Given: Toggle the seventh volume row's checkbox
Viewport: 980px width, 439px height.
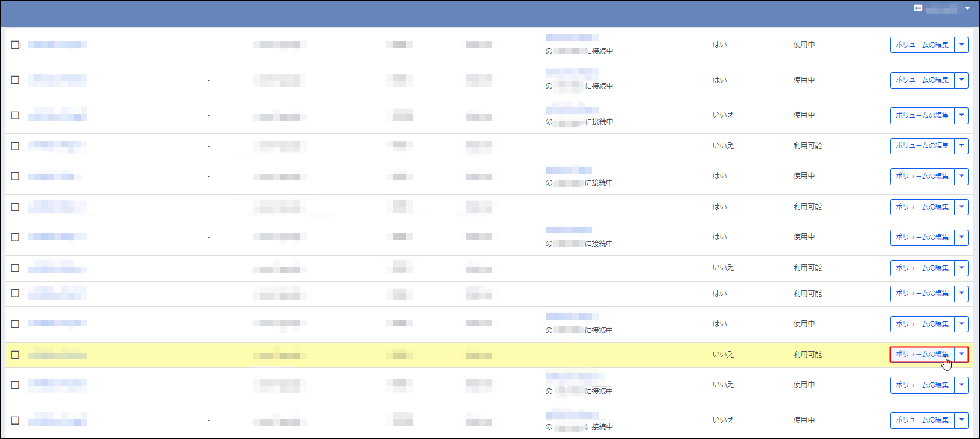Looking at the screenshot, I should (15, 237).
